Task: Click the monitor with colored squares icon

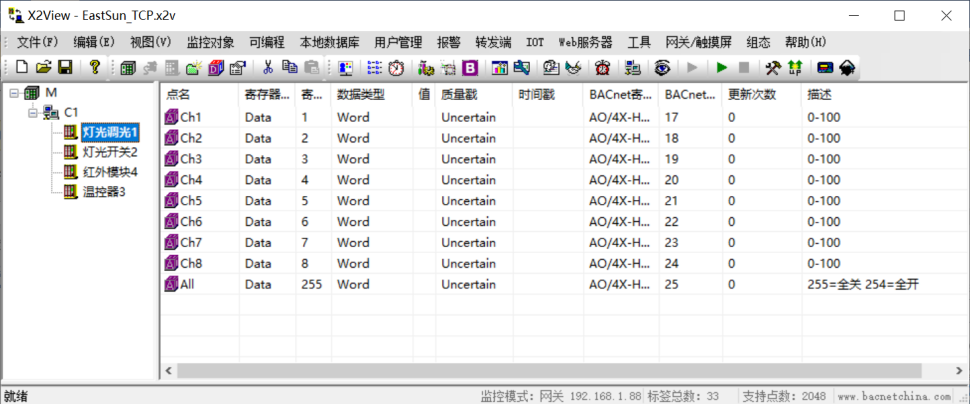Action: click(346, 67)
